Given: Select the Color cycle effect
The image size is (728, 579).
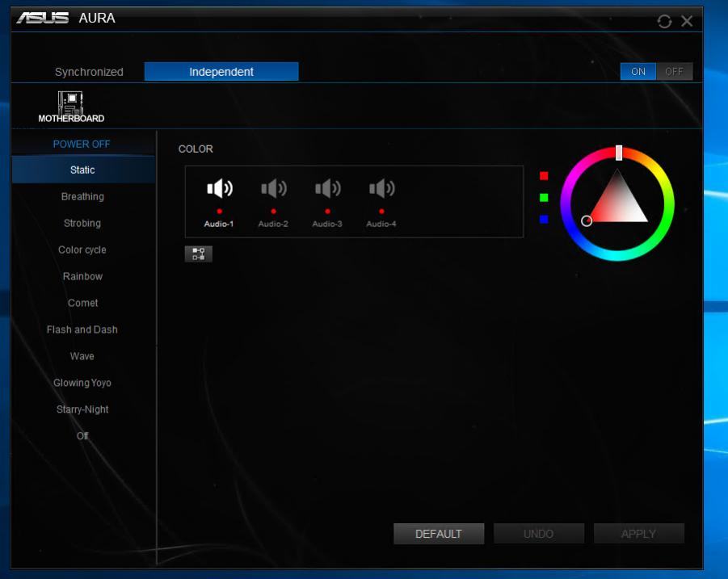Looking at the screenshot, I should pos(82,250).
